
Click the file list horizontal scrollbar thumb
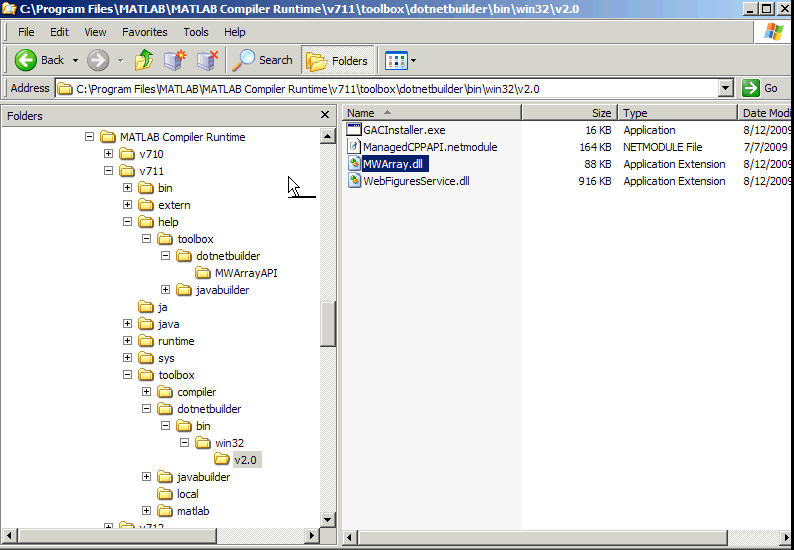tap(542, 537)
